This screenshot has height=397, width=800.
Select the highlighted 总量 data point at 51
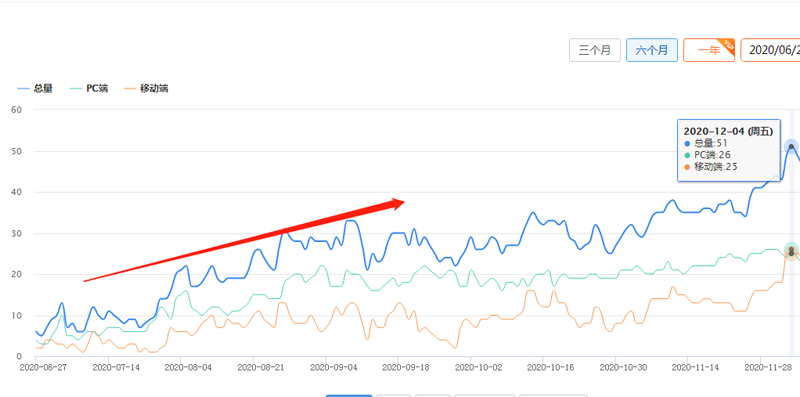[791, 146]
